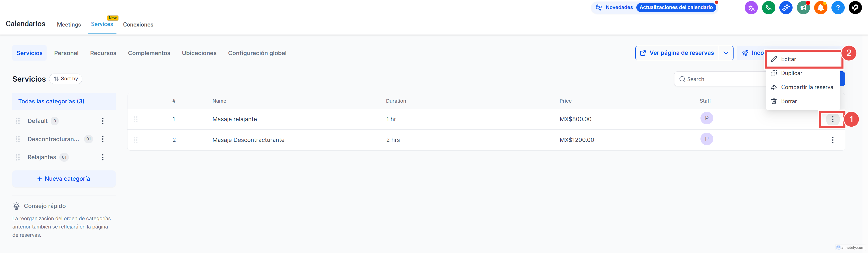This screenshot has width=868, height=253.
Task: Open three-dot menu for Relajantes category
Action: point(103,157)
